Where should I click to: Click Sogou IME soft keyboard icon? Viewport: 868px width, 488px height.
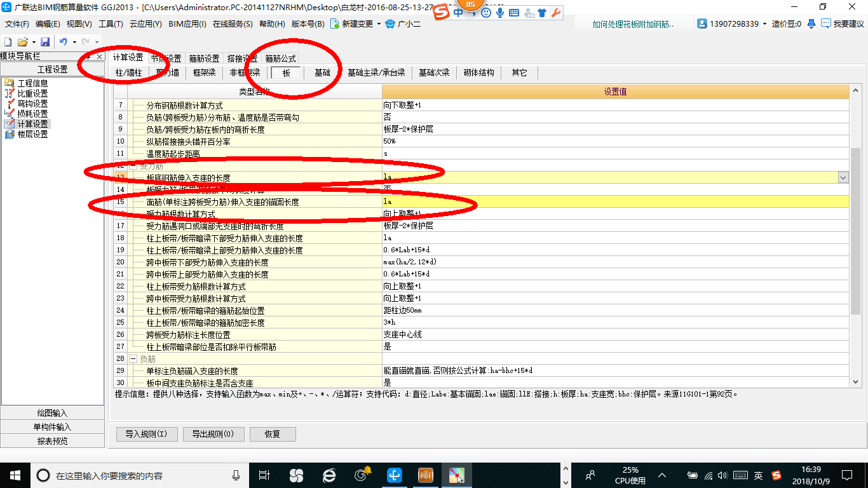pyautogui.click(x=514, y=13)
